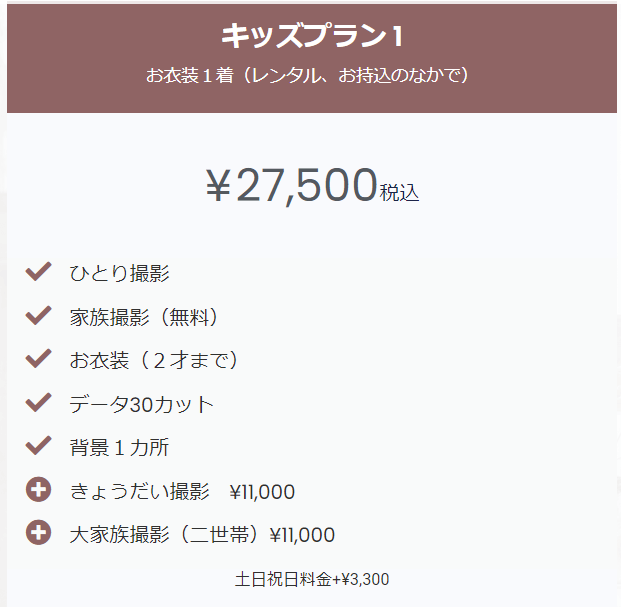This screenshot has width=621, height=607.
Task: Select the ひとり撮影 feature text
Action: (x=119, y=273)
